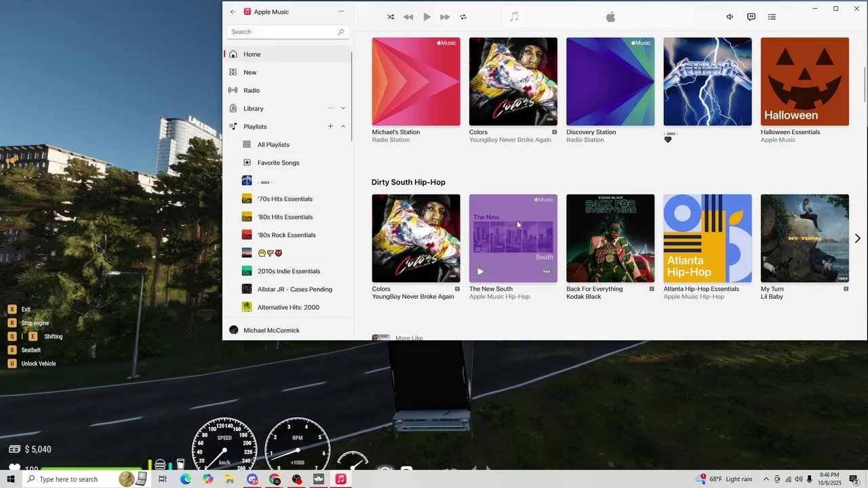Open the sidebar three-dot menu next to Apple Music
This screenshot has height=488, width=868.
[341, 12]
